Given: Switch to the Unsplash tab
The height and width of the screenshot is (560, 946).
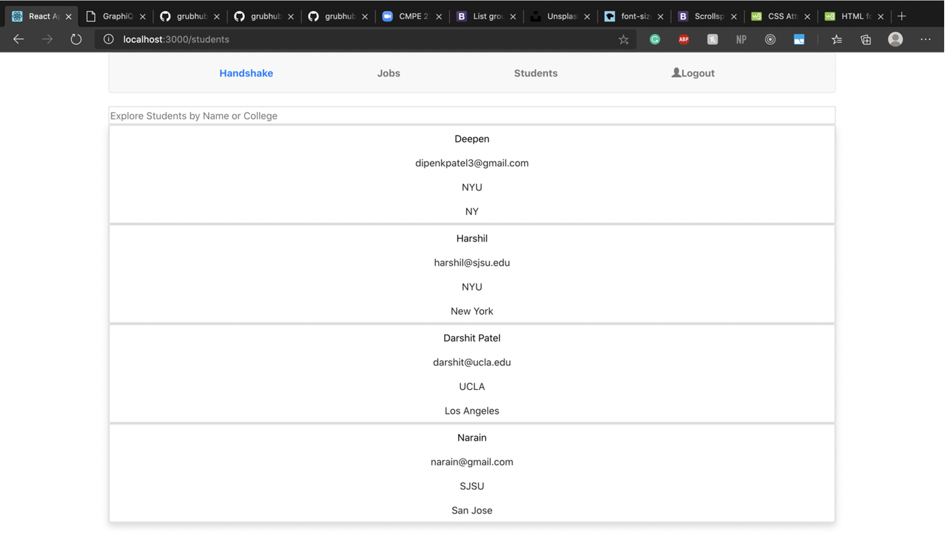Looking at the screenshot, I should [x=561, y=16].
